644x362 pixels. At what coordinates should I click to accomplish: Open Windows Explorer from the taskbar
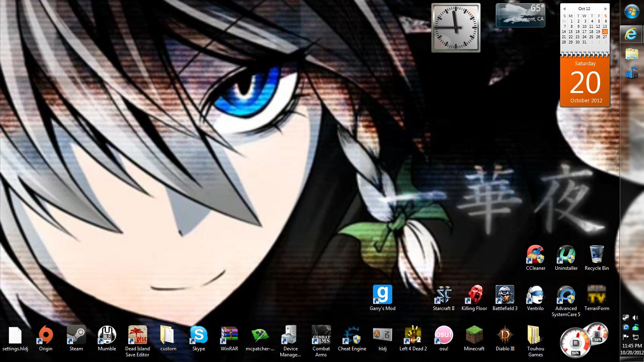point(631,54)
